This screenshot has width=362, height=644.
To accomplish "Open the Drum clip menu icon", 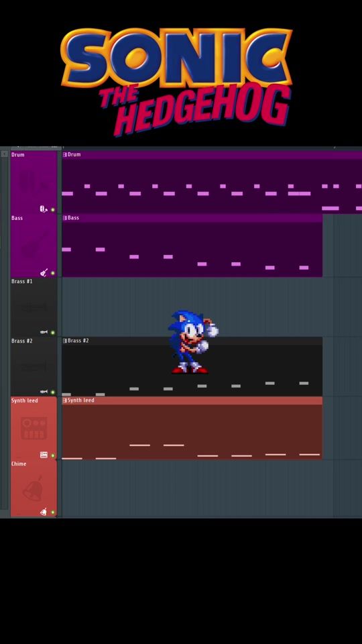I will pos(64,154).
